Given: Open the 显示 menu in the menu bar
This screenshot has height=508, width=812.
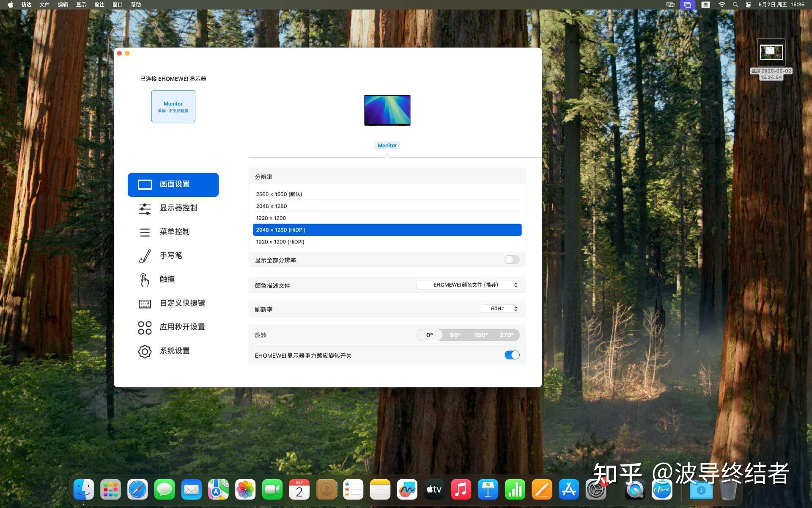Looking at the screenshot, I should point(81,4).
